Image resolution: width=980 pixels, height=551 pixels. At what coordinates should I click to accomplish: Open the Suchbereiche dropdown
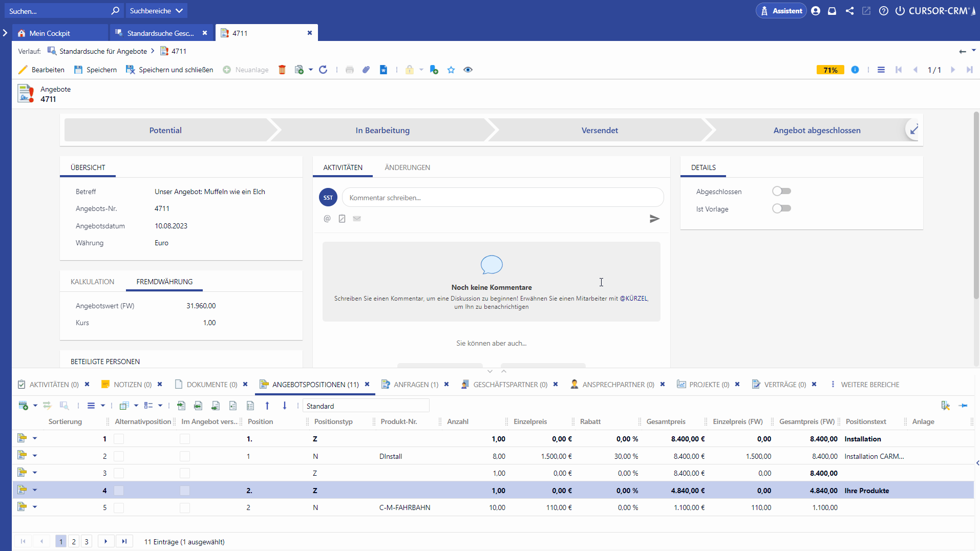click(156, 11)
